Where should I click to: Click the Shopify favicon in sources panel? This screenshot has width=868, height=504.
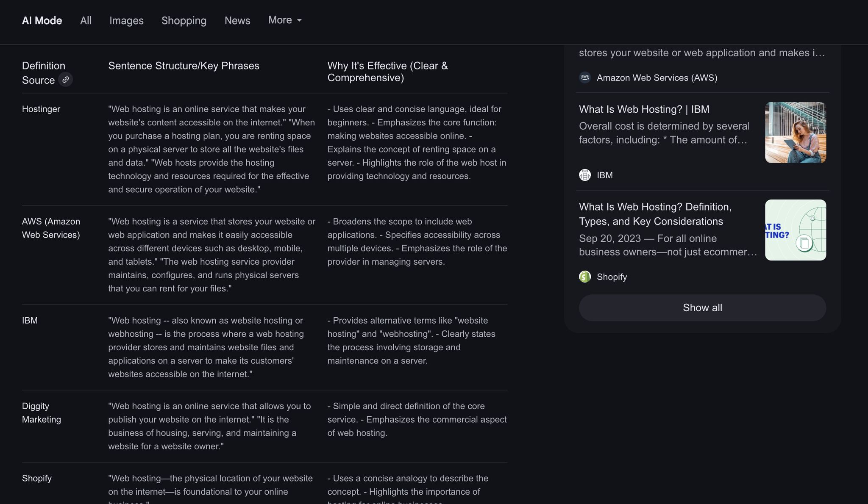585,277
